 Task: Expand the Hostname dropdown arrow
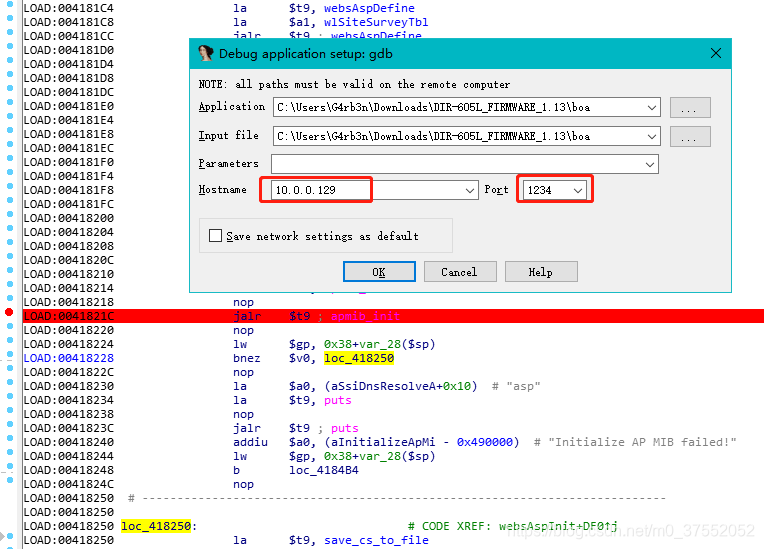click(x=469, y=190)
